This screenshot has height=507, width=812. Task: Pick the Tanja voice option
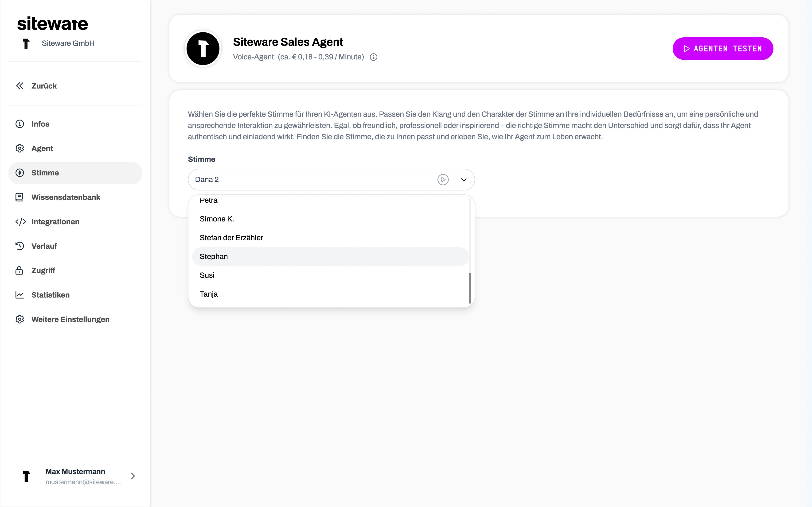pyautogui.click(x=330, y=294)
